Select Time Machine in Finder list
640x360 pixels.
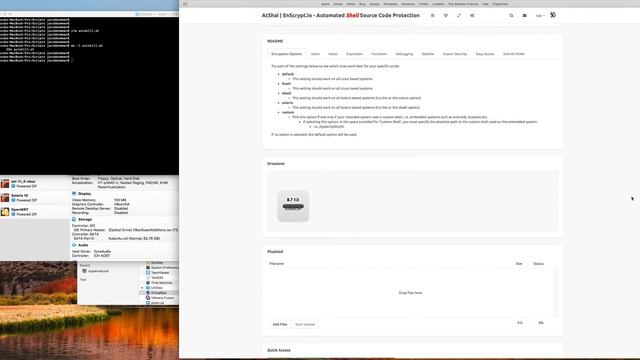(x=162, y=282)
